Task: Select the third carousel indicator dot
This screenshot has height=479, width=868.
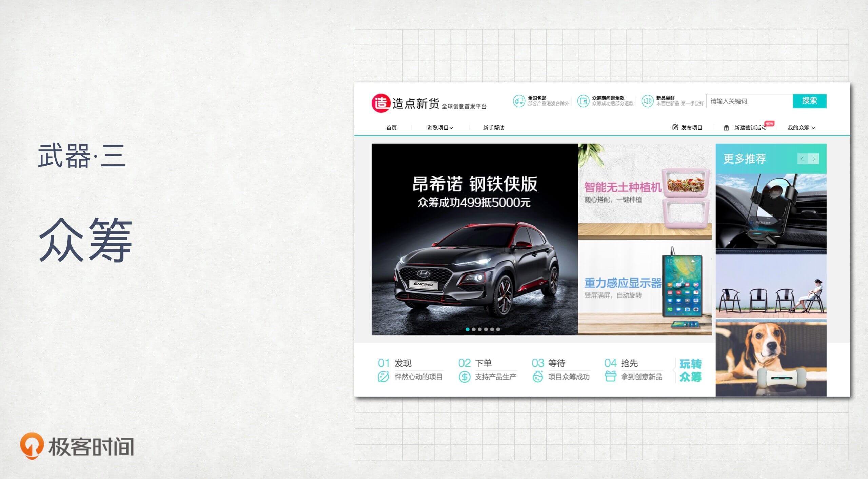Action: coord(480,329)
